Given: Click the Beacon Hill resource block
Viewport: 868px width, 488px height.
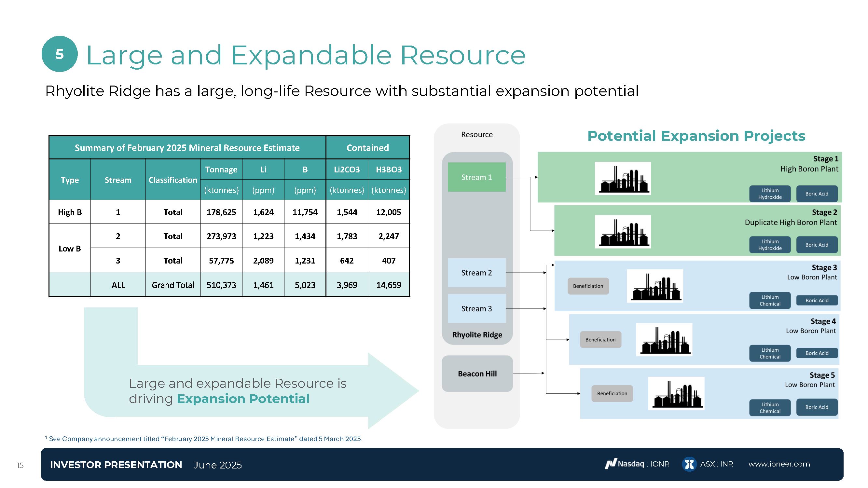Looking at the screenshot, I should (x=477, y=373).
